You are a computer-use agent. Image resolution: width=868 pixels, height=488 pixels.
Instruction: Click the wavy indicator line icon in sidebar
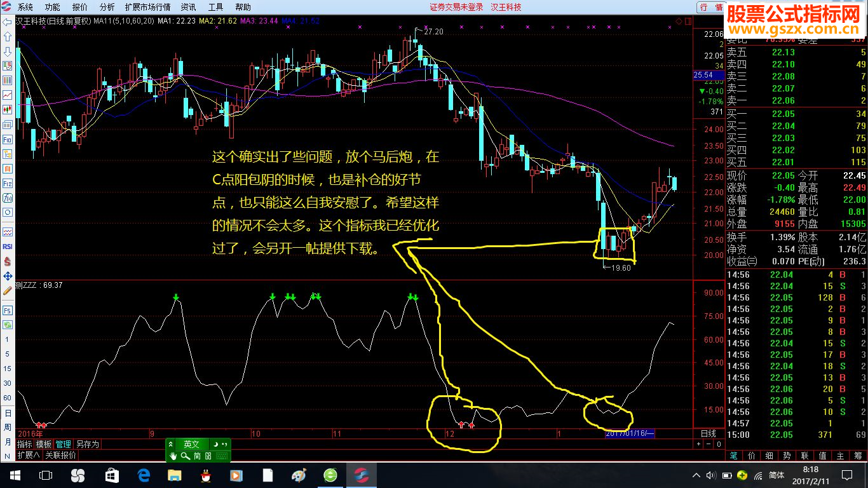point(8,231)
